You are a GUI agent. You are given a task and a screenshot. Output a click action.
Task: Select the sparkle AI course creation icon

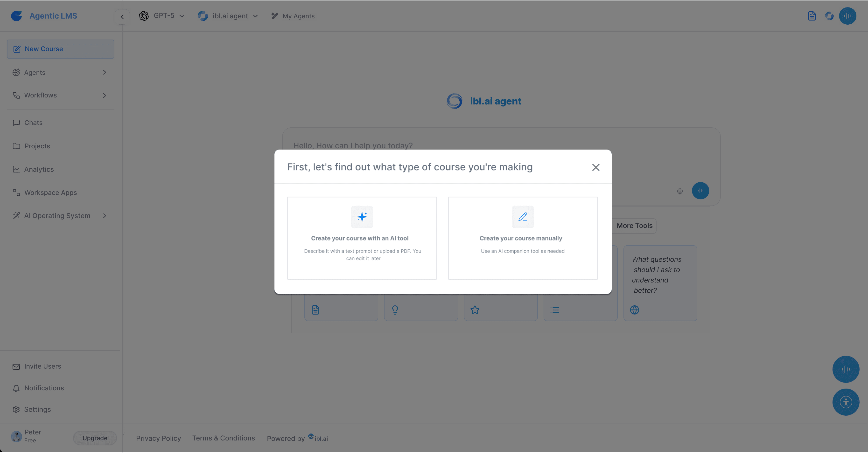362,217
